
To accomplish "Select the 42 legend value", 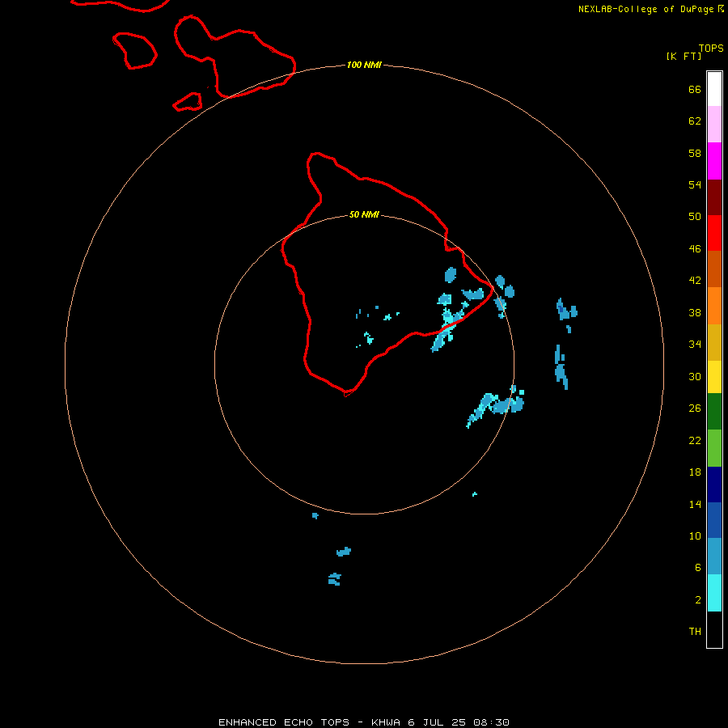I will (695, 280).
